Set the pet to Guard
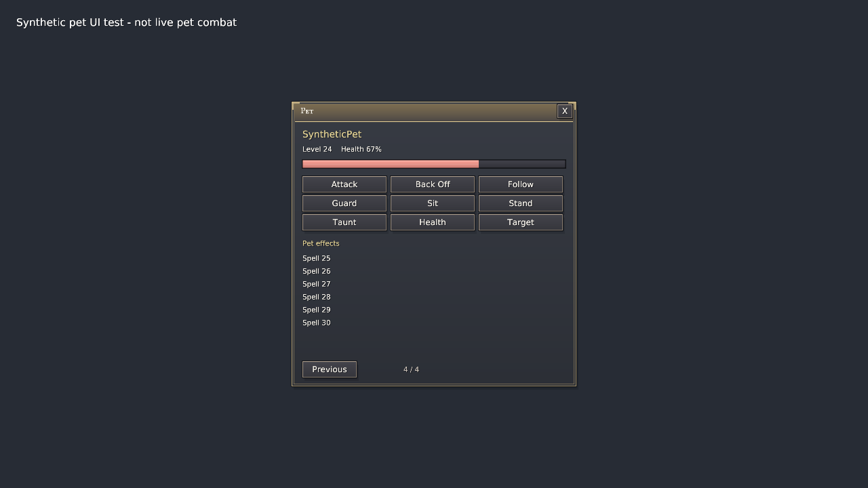The image size is (868, 488). pos(344,203)
